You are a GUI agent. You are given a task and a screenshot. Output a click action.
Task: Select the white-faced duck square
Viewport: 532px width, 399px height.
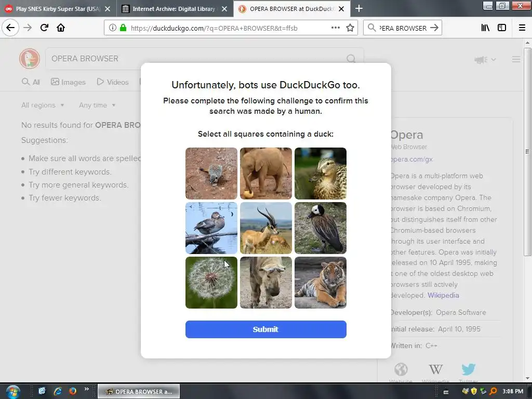pos(321,228)
